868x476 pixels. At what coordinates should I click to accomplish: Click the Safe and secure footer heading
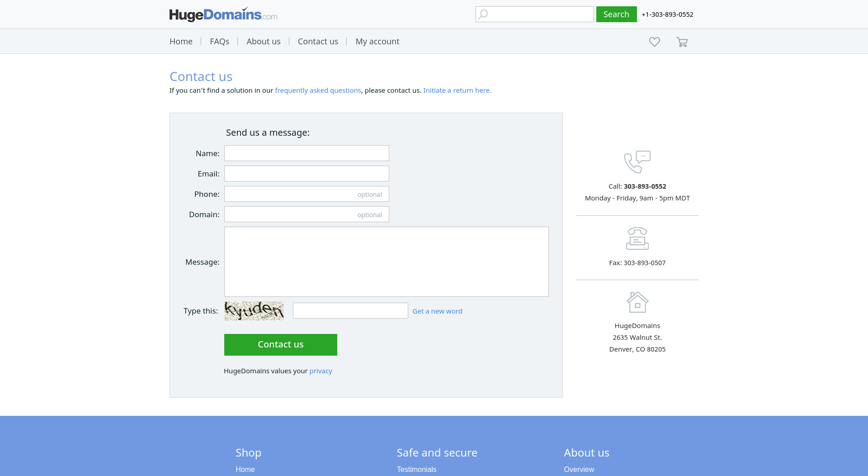tap(437, 452)
